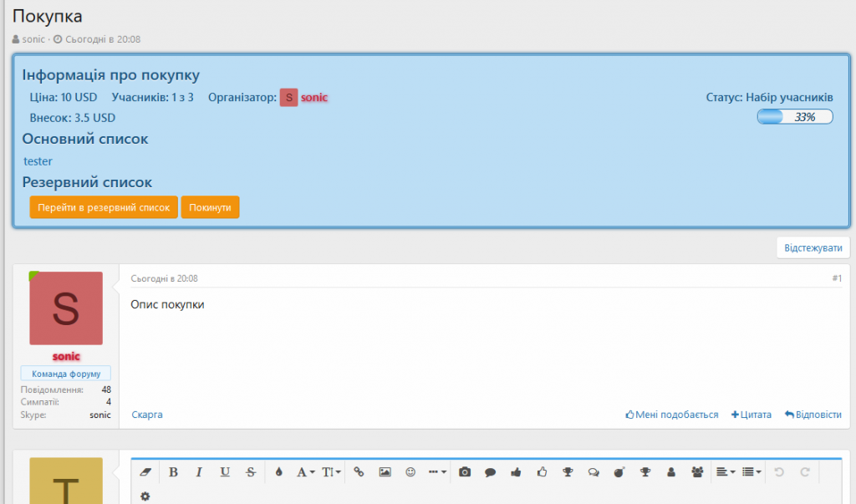Open the list formatting dropdown
Viewport: 856px width, 504px height.
click(752, 472)
